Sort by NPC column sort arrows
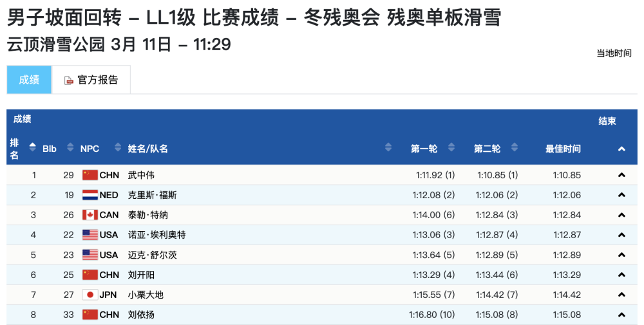Screen dimensions: 644x325 (x=118, y=148)
